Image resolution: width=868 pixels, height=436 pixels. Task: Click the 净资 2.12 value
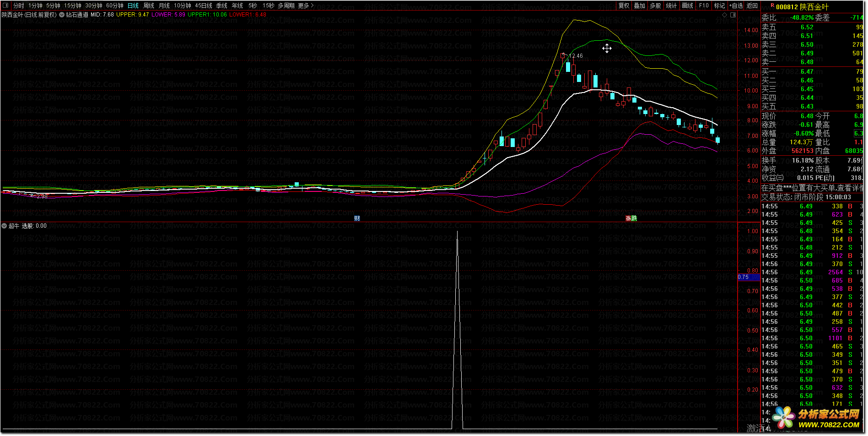click(807, 169)
